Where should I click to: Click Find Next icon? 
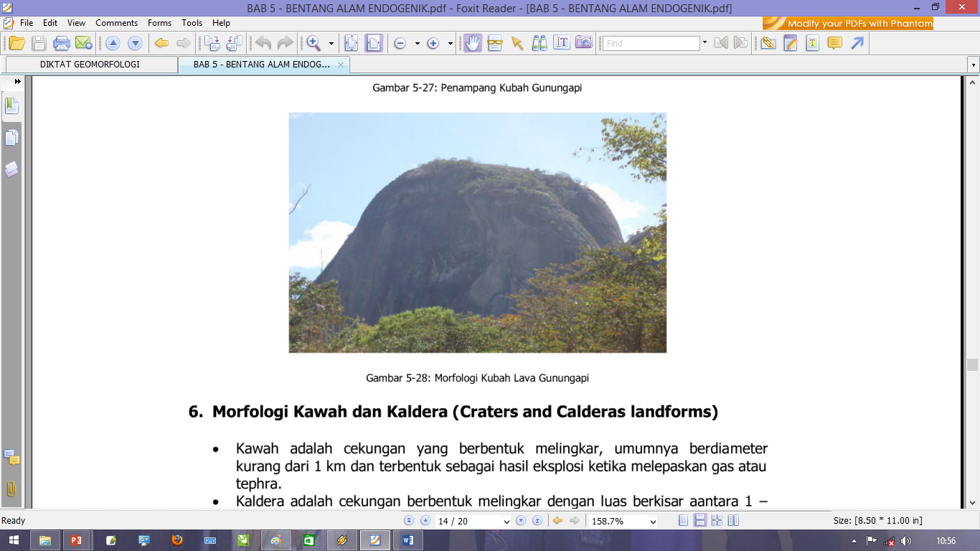740,43
